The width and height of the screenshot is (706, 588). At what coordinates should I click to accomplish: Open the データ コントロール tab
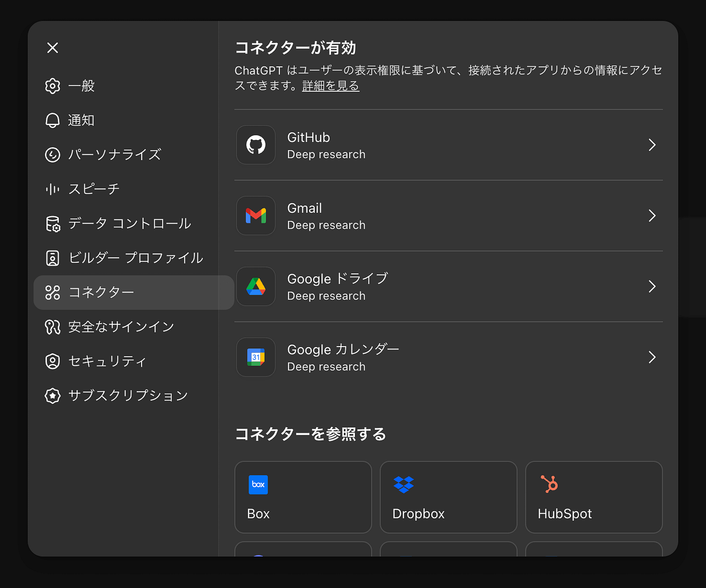[133, 223]
